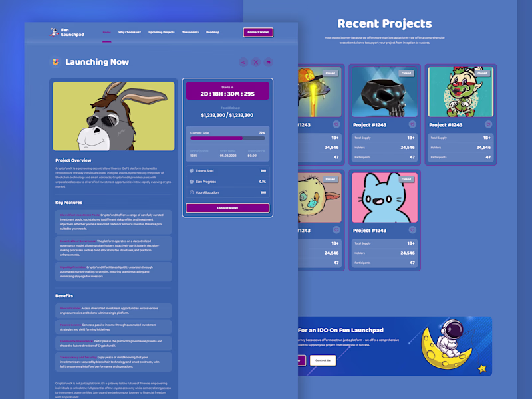This screenshot has width=532, height=399.
Task: Favorite the green elf project with heart
Action: click(x=488, y=124)
